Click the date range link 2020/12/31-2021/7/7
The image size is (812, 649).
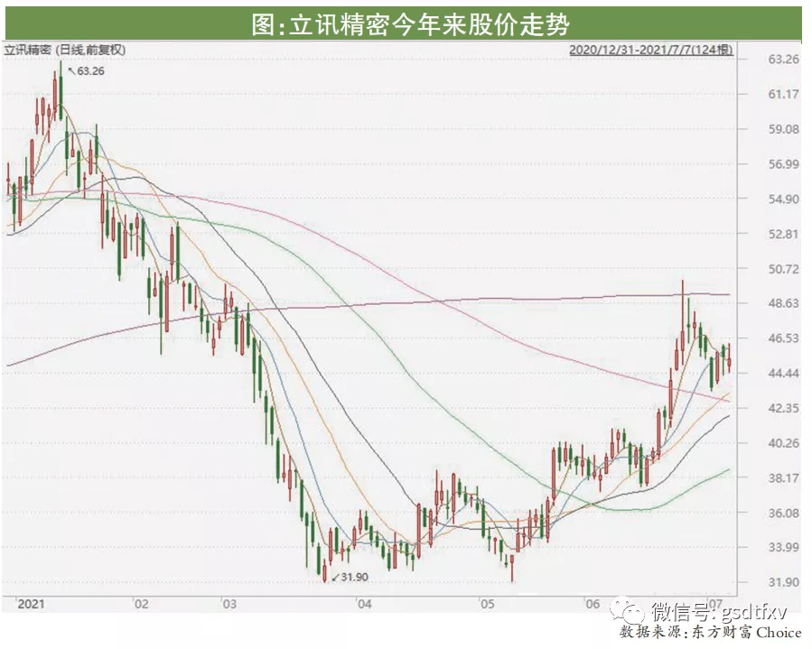pyautogui.click(x=651, y=50)
